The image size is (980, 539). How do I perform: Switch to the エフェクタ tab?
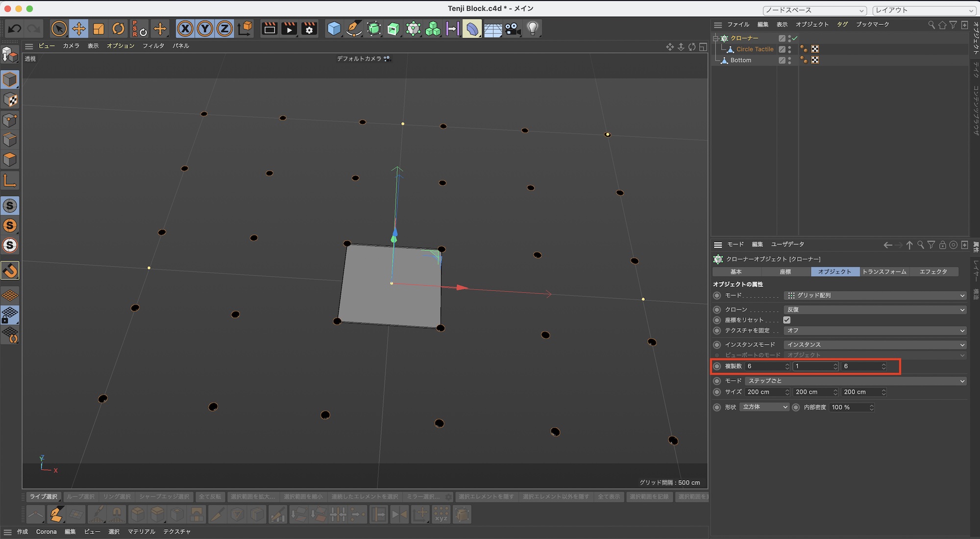[933, 271]
